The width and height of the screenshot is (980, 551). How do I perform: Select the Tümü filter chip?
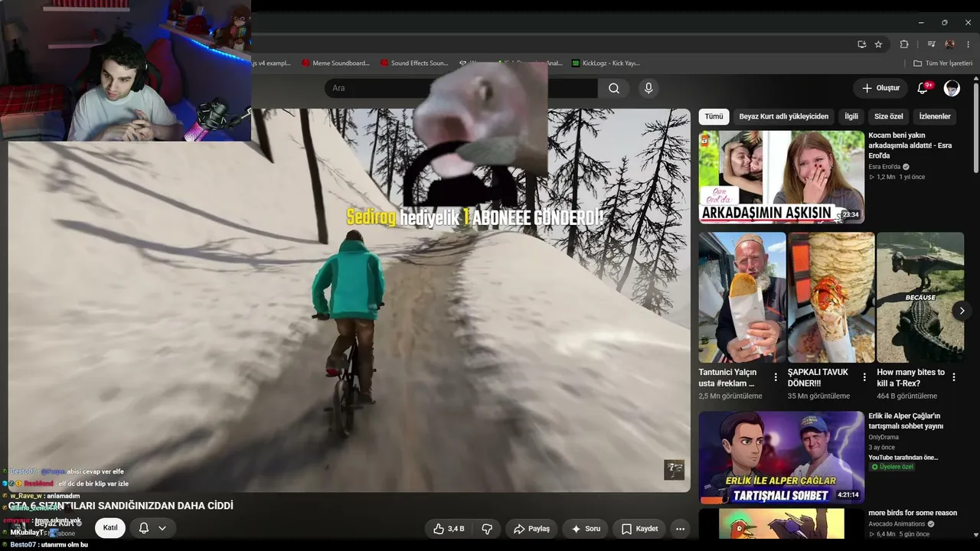pos(714,116)
